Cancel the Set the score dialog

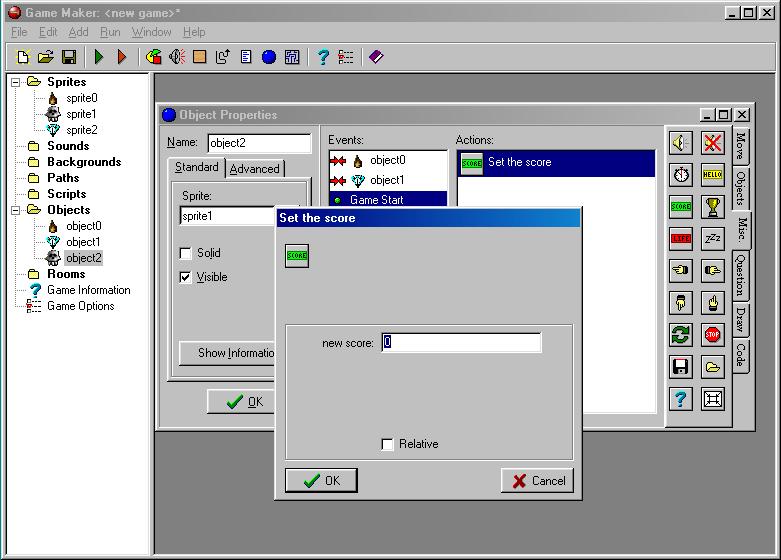coord(537,480)
